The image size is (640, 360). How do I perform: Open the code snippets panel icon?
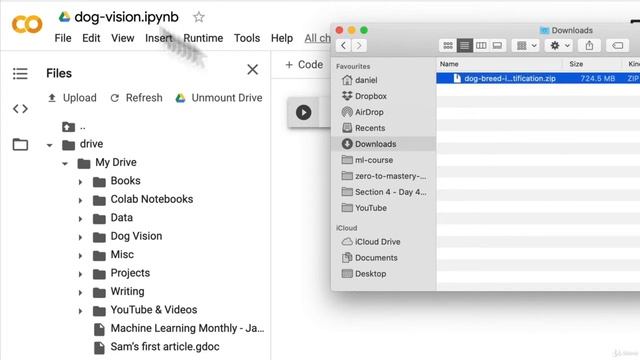[20, 109]
